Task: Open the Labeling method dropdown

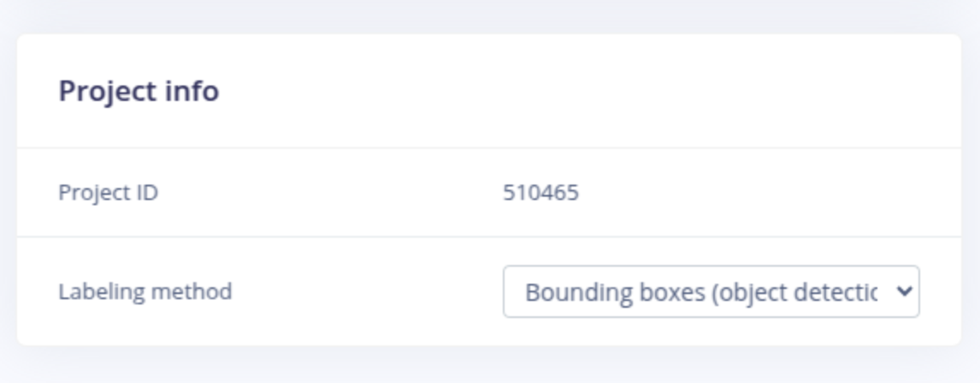Action: click(710, 292)
